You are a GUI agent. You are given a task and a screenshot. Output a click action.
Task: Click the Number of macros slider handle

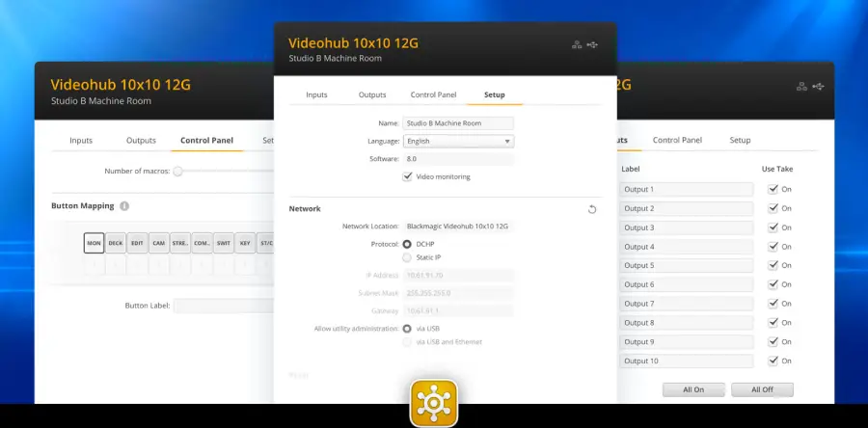(x=178, y=171)
